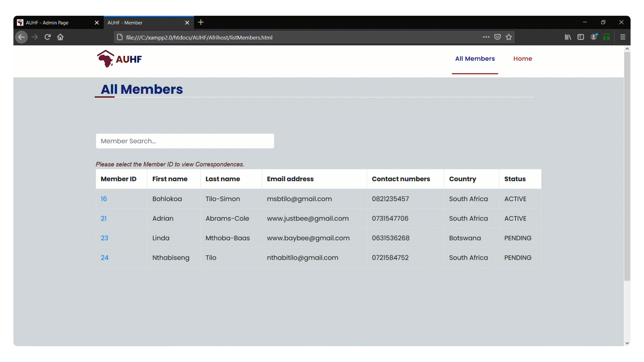
Task: Open member ID 16 correspondences
Action: point(104,199)
